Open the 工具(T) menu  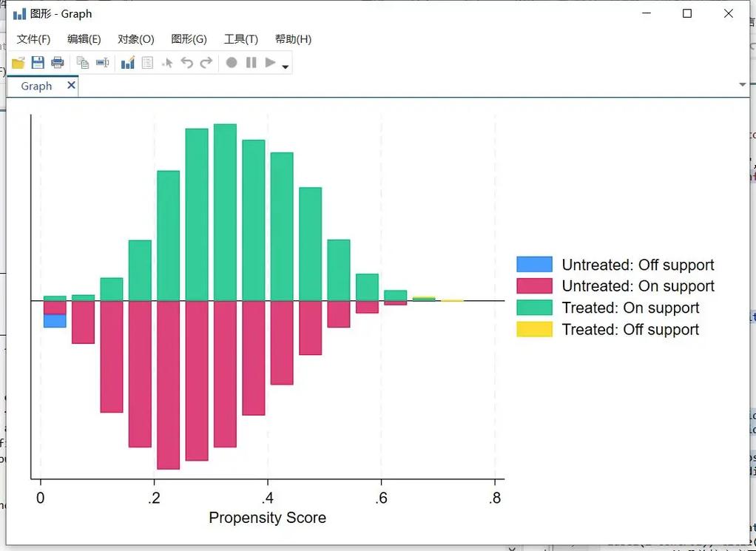(241, 39)
